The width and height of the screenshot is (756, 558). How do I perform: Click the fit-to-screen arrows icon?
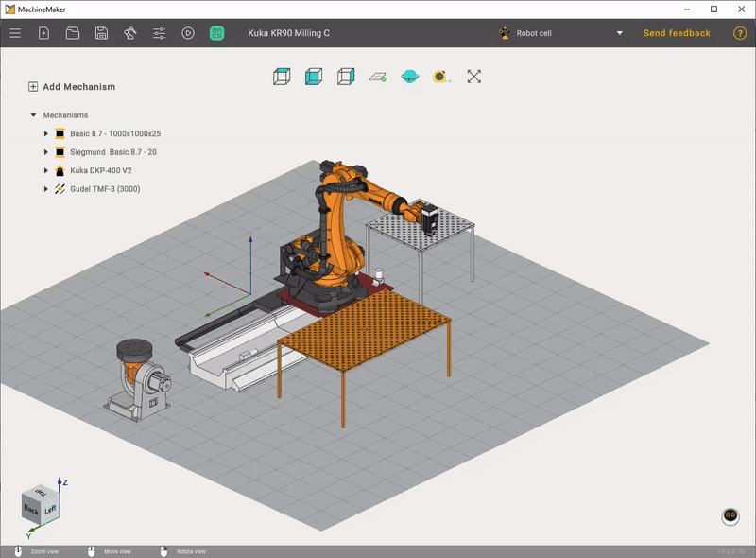[474, 76]
